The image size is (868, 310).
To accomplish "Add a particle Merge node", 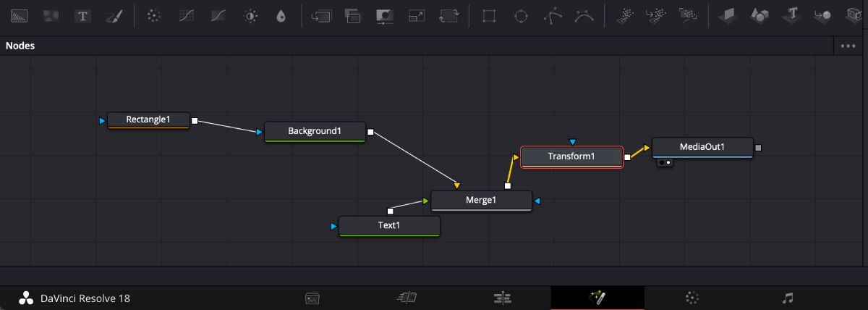I will point(655,15).
